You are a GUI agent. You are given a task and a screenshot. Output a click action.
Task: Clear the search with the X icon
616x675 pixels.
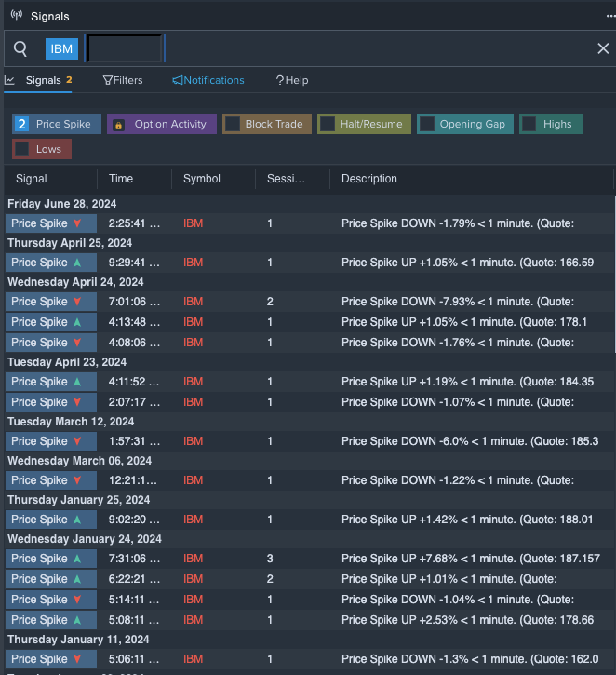coord(603,48)
